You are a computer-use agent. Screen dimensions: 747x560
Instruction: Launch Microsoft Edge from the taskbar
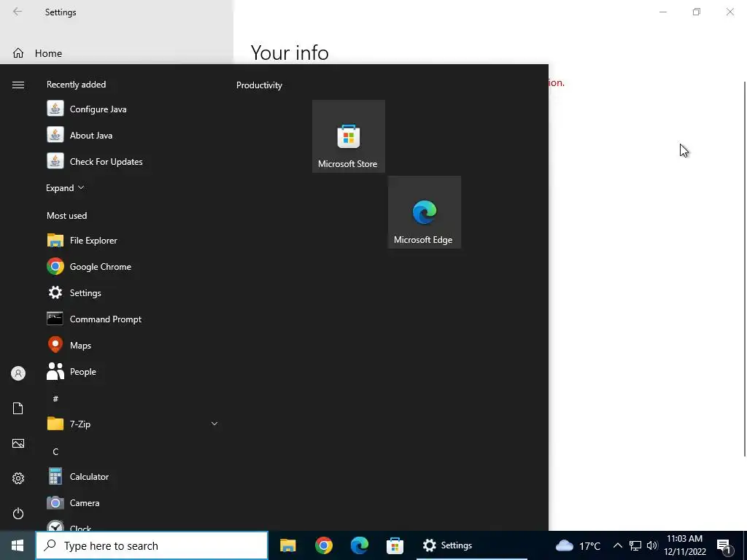tap(359, 545)
